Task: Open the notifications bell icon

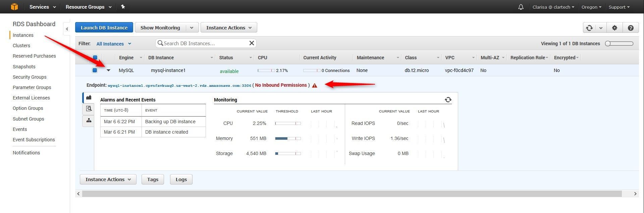Action: coord(521,7)
